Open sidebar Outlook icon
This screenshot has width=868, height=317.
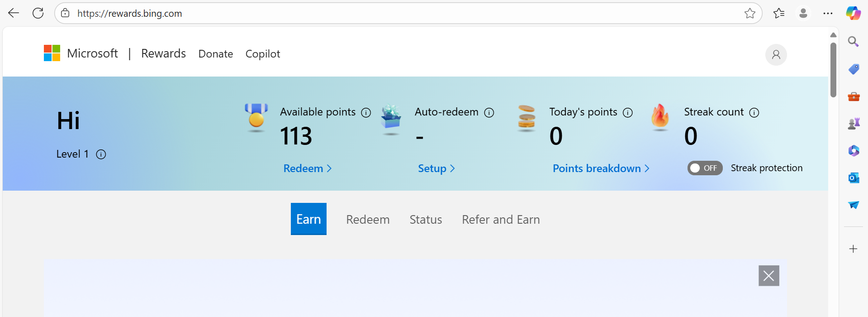tap(854, 178)
